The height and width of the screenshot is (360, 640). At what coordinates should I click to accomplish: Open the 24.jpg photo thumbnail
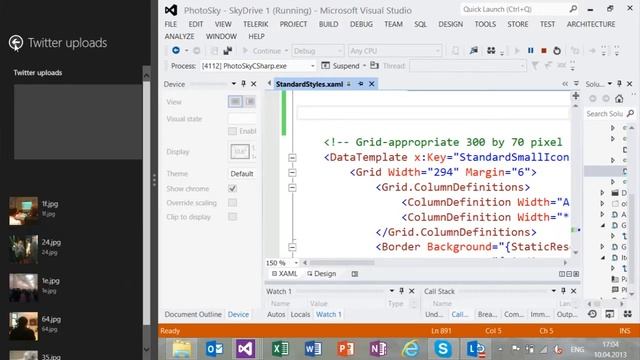pos(23,249)
